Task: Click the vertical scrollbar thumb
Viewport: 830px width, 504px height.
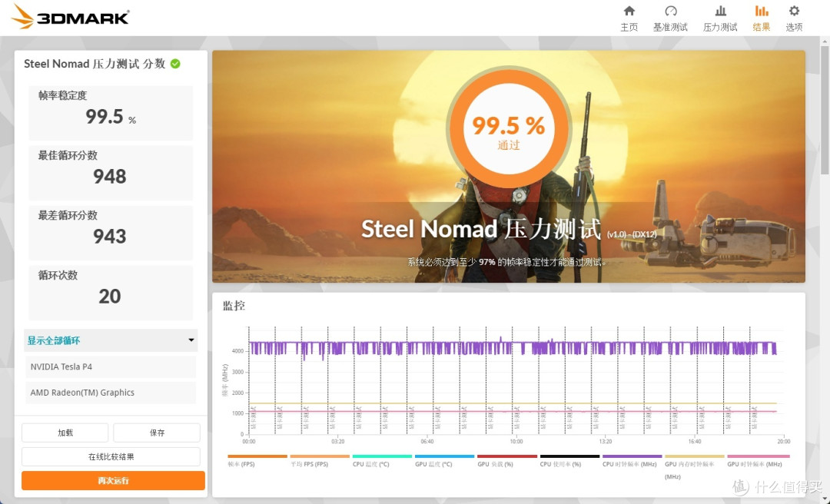Action: 825,108
